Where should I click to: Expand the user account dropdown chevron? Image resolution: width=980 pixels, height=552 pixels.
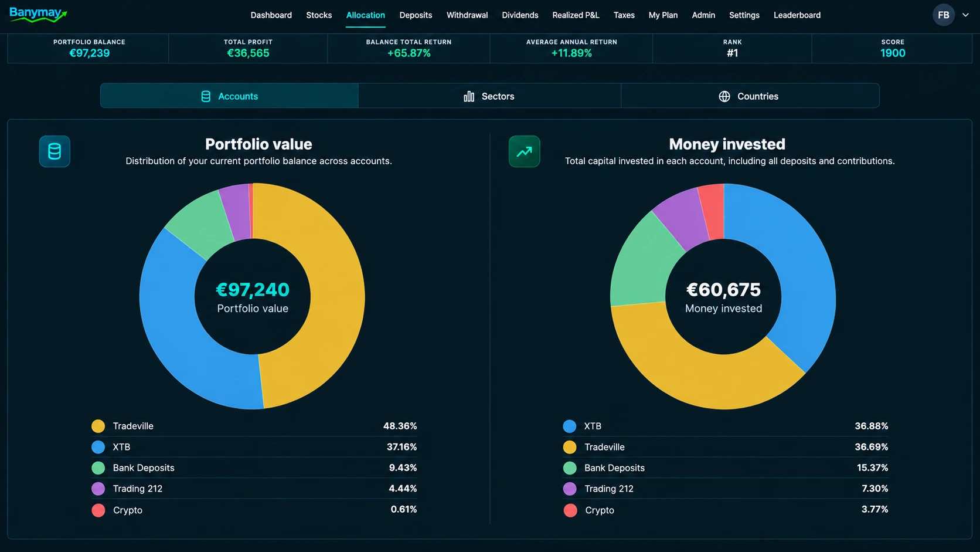(965, 15)
